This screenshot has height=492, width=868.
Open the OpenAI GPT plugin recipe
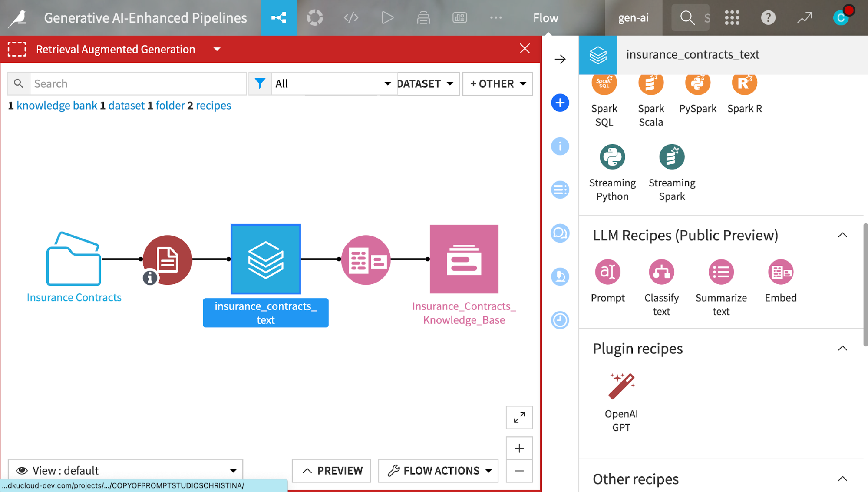(x=621, y=385)
